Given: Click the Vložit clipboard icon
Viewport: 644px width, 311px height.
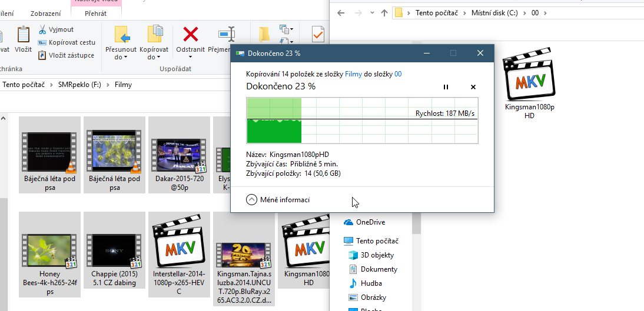Looking at the screenshot, I should [x=24, y=35].
